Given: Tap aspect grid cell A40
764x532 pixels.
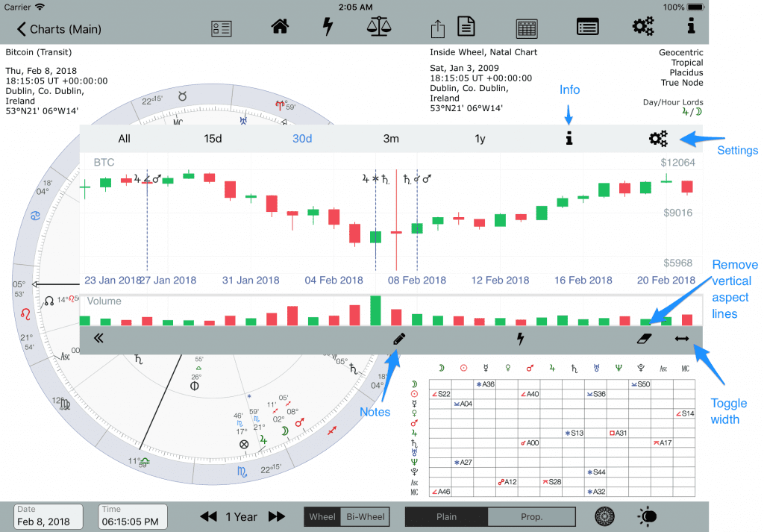Looking at the screenshot, I should [x=529, y=394].
